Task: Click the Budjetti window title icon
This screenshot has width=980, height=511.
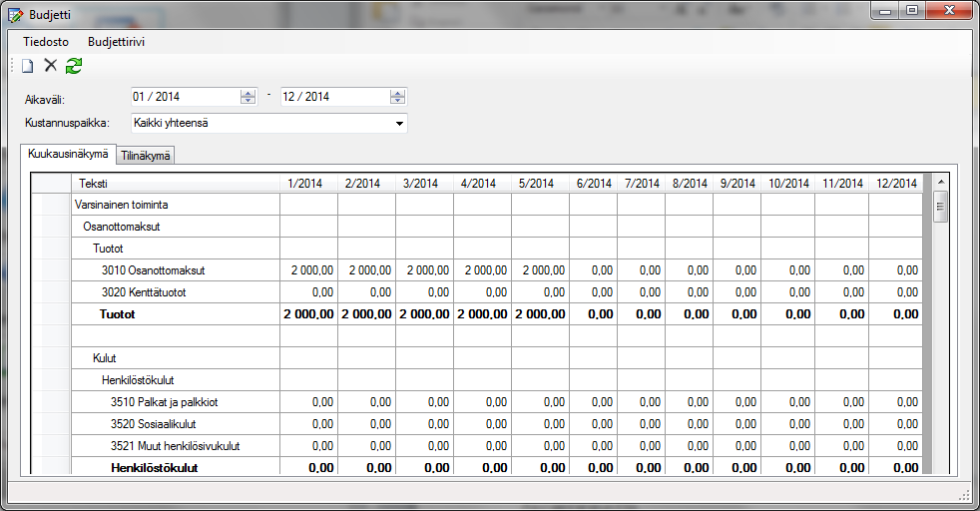Action: 16,15
